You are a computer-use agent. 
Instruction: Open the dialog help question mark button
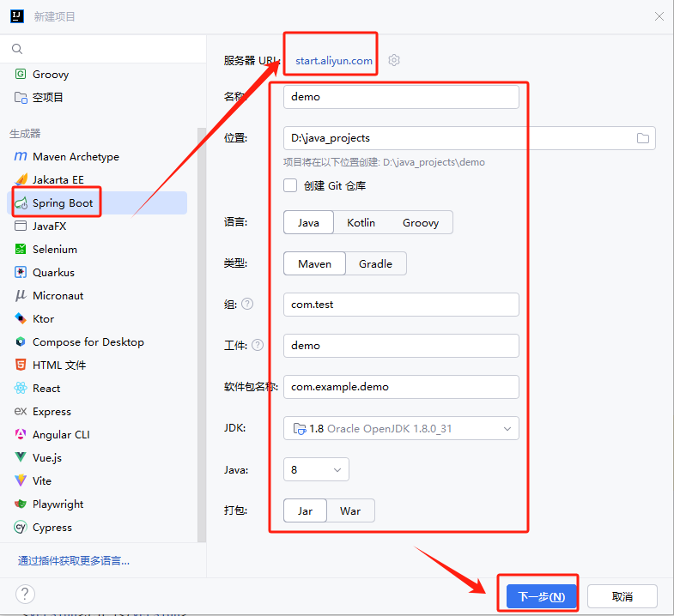[25, 594]
